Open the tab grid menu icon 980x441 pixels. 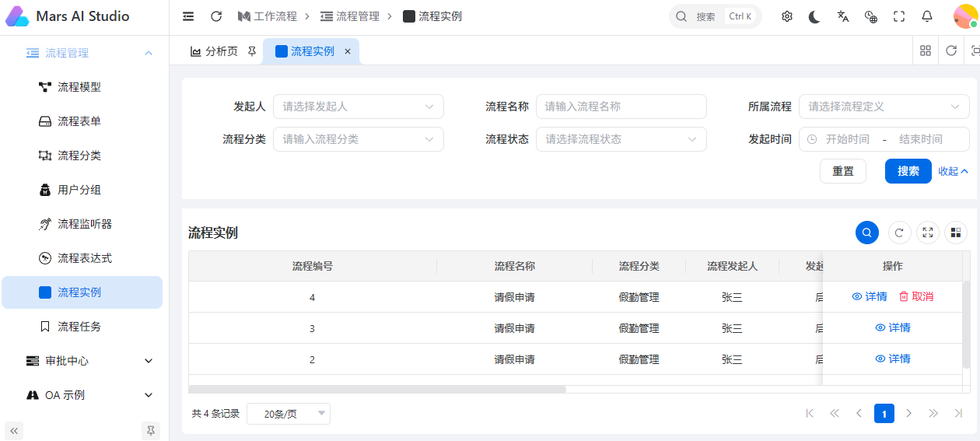[x=926, y=51]
